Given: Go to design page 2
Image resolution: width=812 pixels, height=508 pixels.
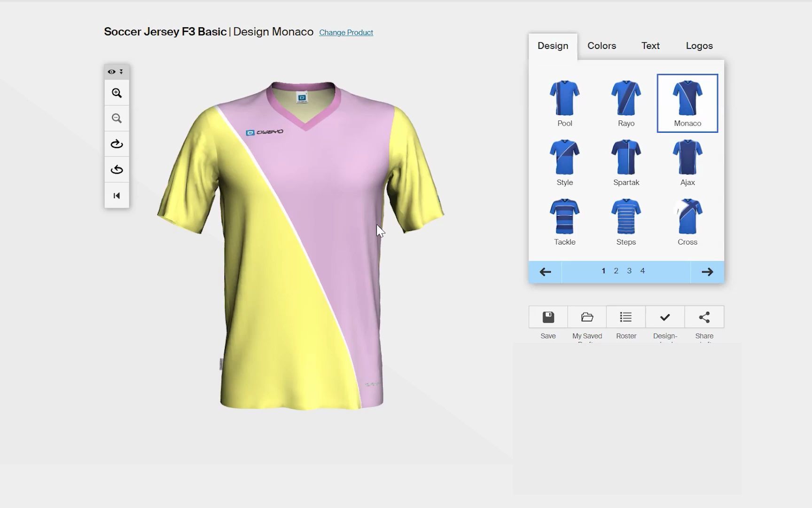Looking at the screenshot, I should click(x=616, y=271).
